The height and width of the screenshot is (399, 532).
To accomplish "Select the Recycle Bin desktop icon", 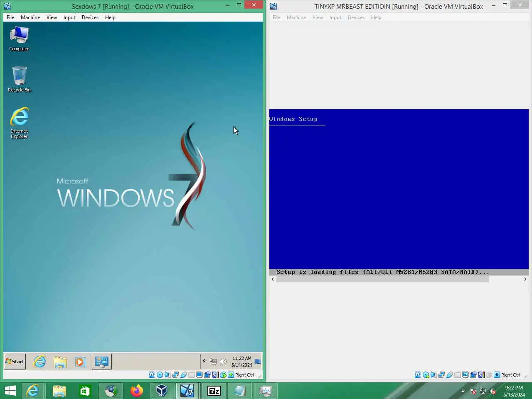I will click(19, 79).
